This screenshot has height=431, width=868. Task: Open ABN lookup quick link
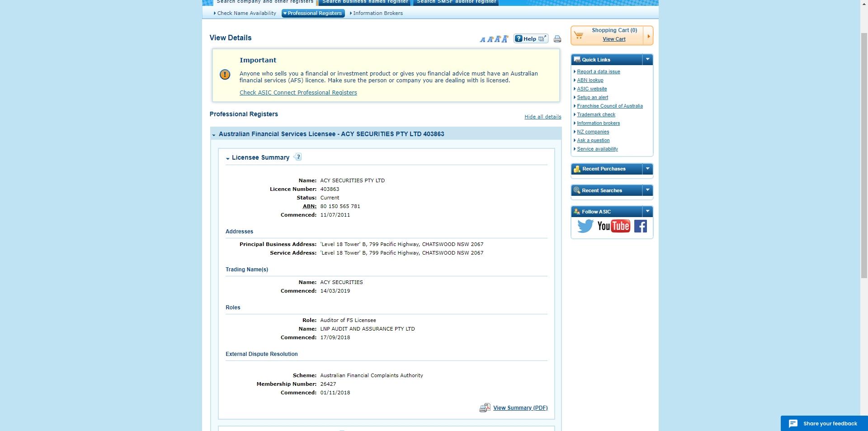click(590, 81)
